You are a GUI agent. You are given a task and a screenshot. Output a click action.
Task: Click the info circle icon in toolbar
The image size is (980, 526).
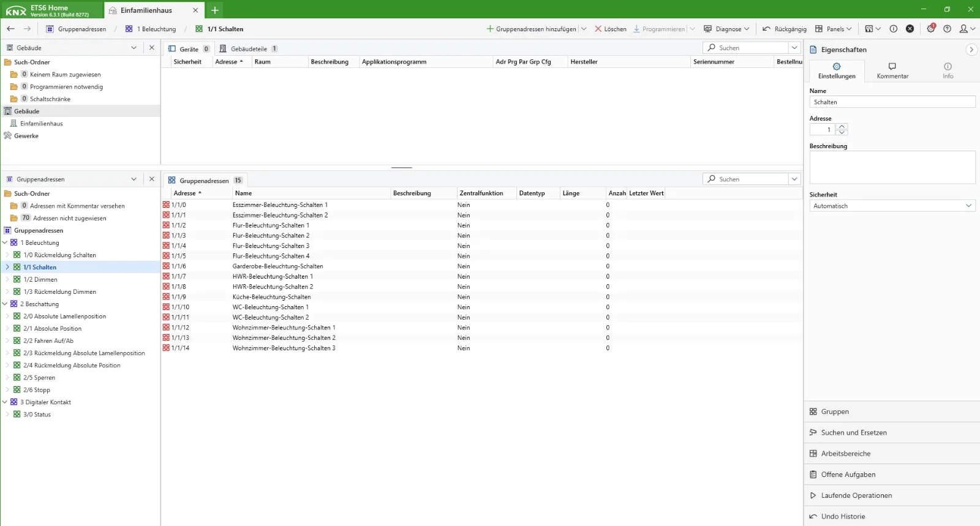point(893,29)
